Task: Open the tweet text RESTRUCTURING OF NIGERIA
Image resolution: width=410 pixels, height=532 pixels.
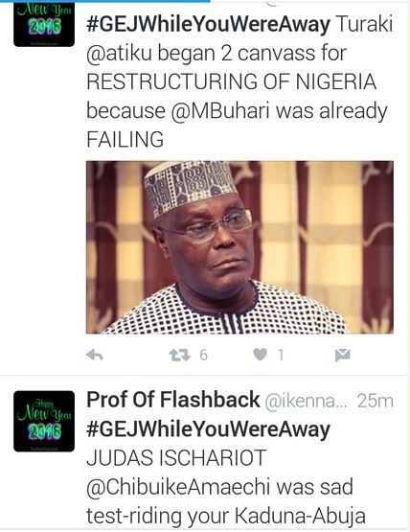Action: pyautogui.click(x=232, y=82)
